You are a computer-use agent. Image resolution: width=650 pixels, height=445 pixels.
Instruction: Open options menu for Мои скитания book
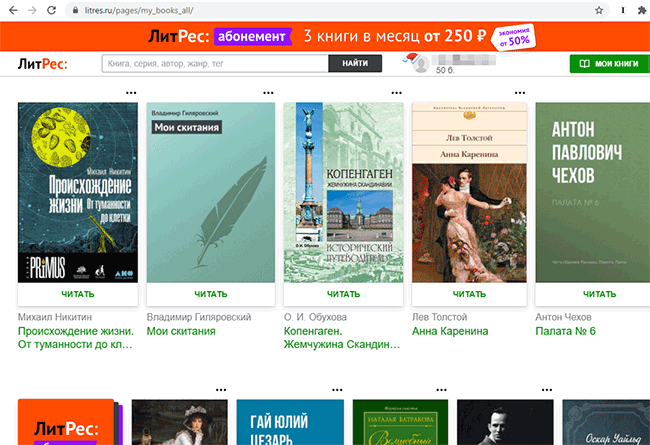tap(268, 93)
